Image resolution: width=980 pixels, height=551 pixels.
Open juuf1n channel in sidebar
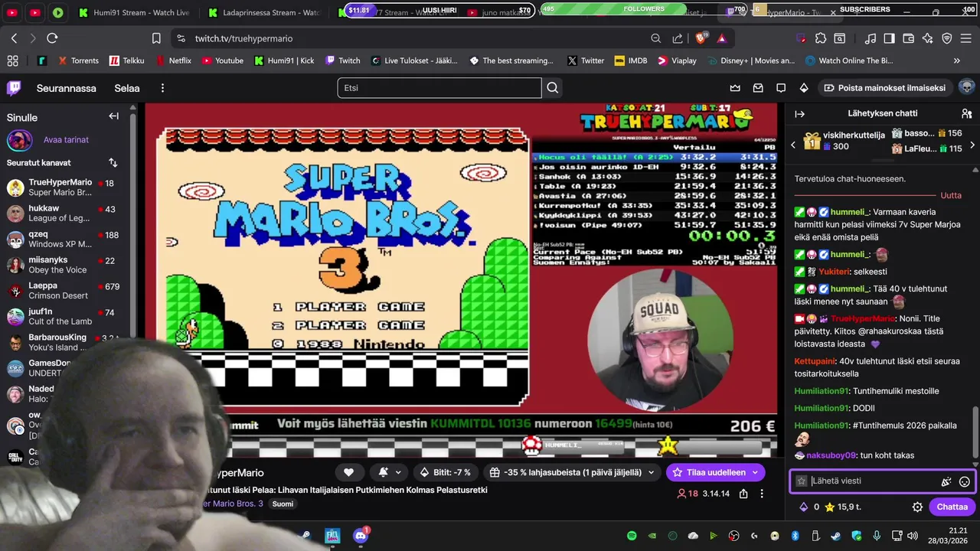[x=64, y=317]
